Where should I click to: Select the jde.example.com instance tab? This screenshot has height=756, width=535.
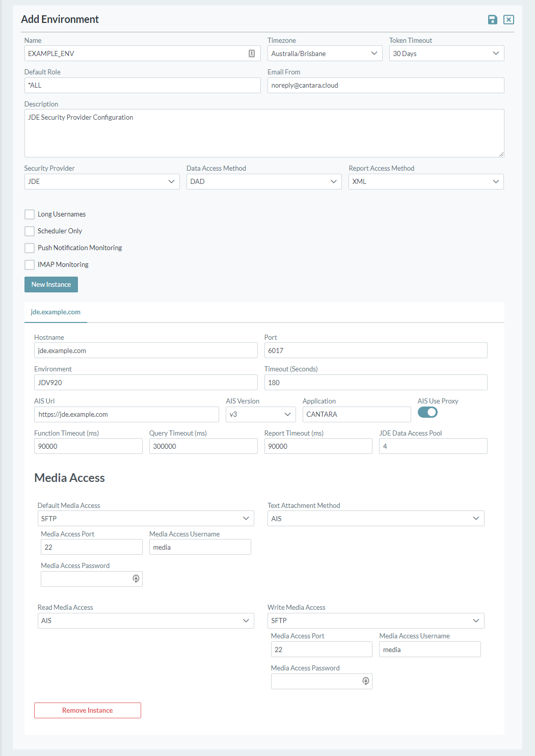point(56,312)
